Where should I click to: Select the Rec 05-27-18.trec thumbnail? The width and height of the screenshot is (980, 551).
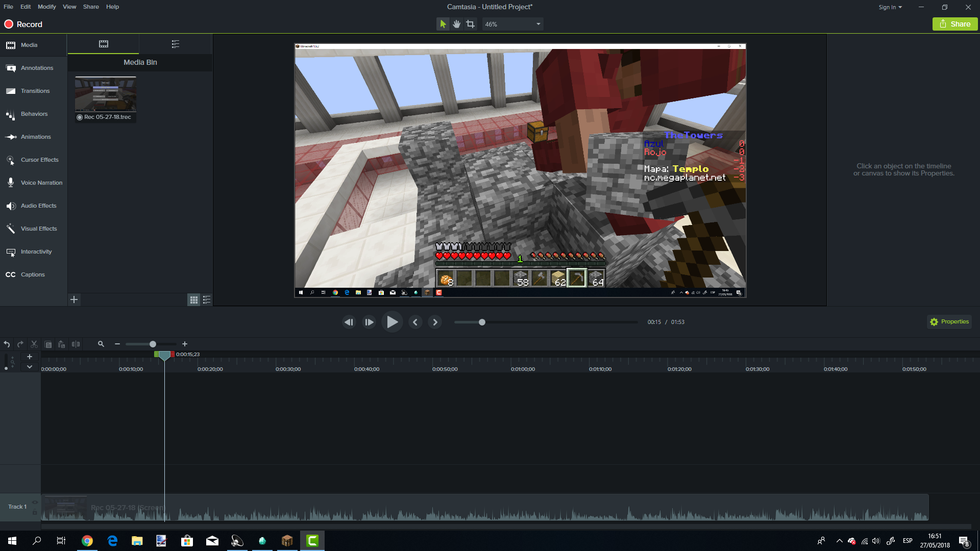point(106,99)
